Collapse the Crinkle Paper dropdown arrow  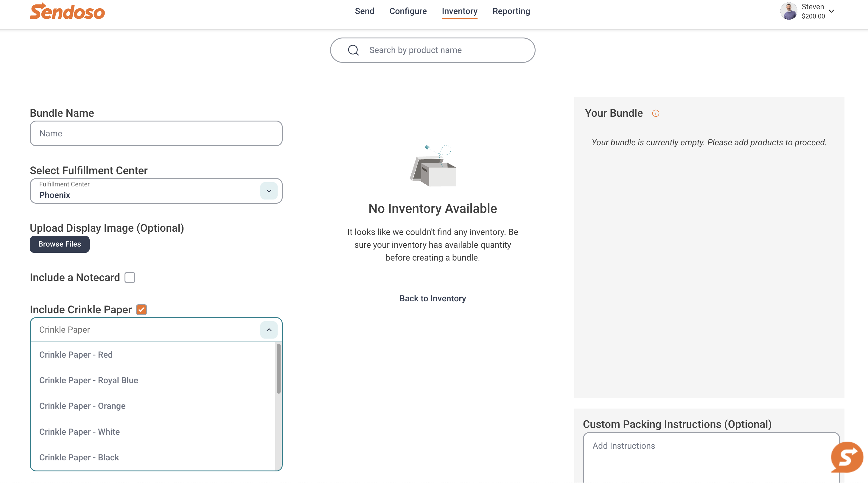269,330
